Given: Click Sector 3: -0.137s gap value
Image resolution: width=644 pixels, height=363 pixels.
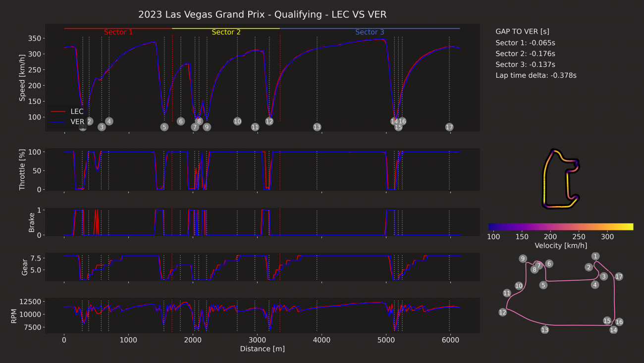Looking at the screenshot, I should [525, 64].
